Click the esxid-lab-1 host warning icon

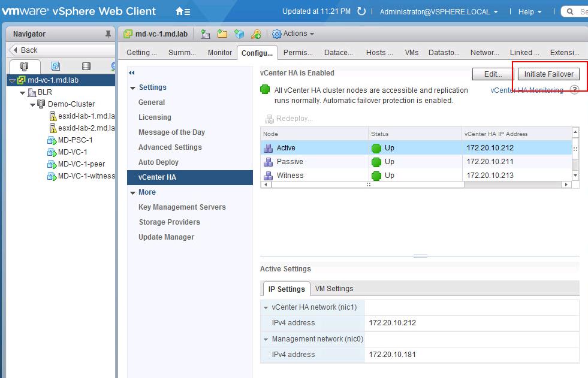53,116
